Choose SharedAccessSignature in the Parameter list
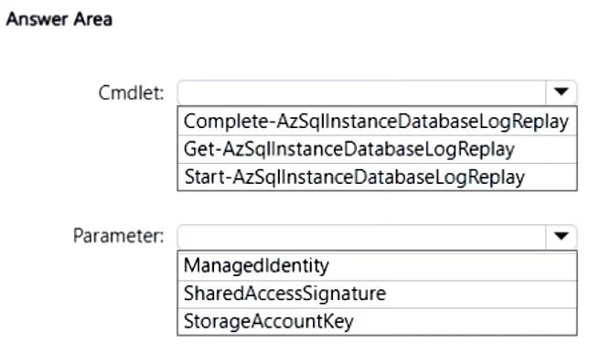The image size is (600, 364). click(x=378, y=294)
